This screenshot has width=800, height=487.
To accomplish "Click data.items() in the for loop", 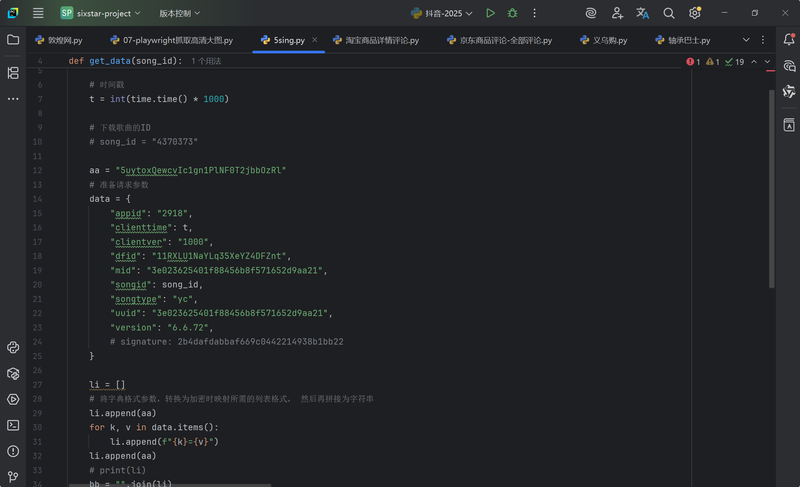I will 182,427.
